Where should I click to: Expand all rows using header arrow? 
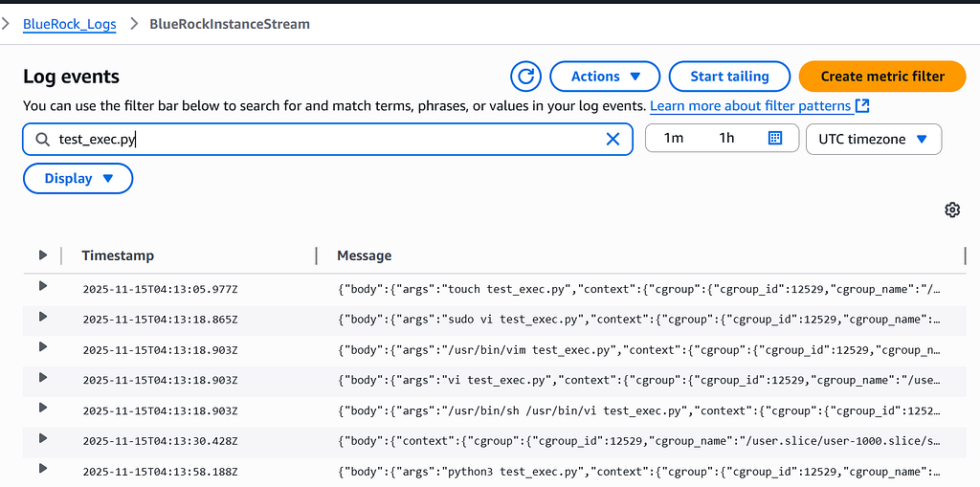42,255
